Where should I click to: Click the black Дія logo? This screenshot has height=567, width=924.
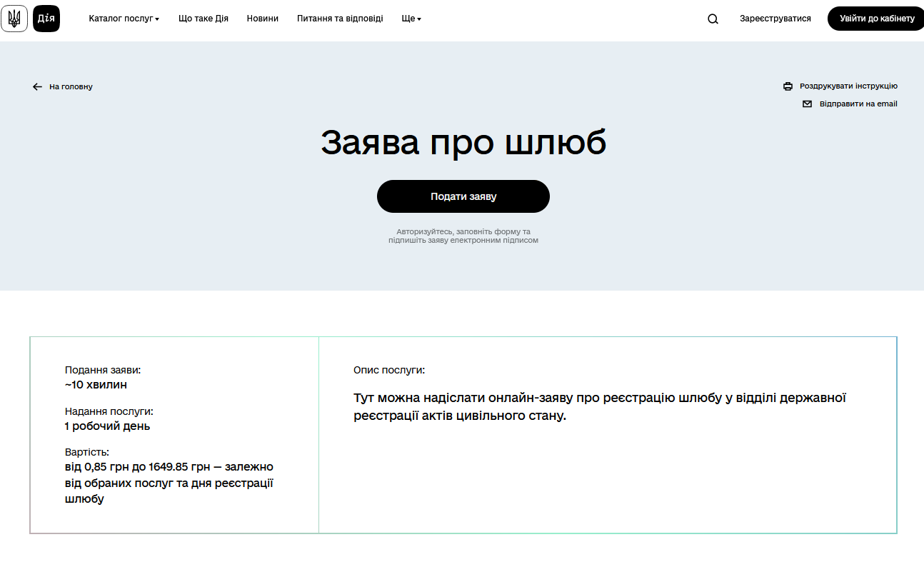[46, 19]
